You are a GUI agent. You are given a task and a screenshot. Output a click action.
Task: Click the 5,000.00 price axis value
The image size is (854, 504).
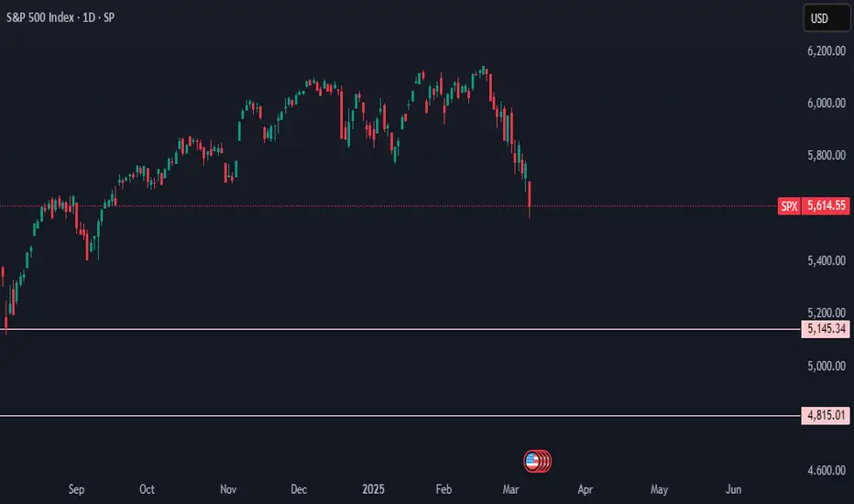point(827,367)
